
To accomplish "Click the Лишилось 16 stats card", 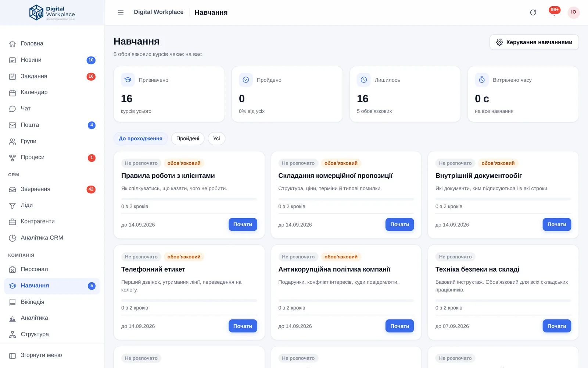I will 405,94.
